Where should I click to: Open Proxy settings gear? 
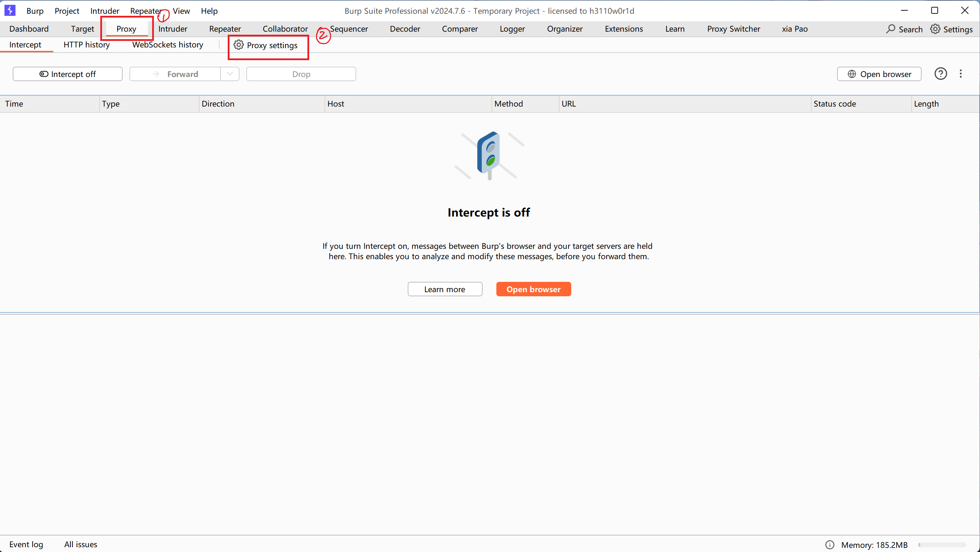pos(238,45)
